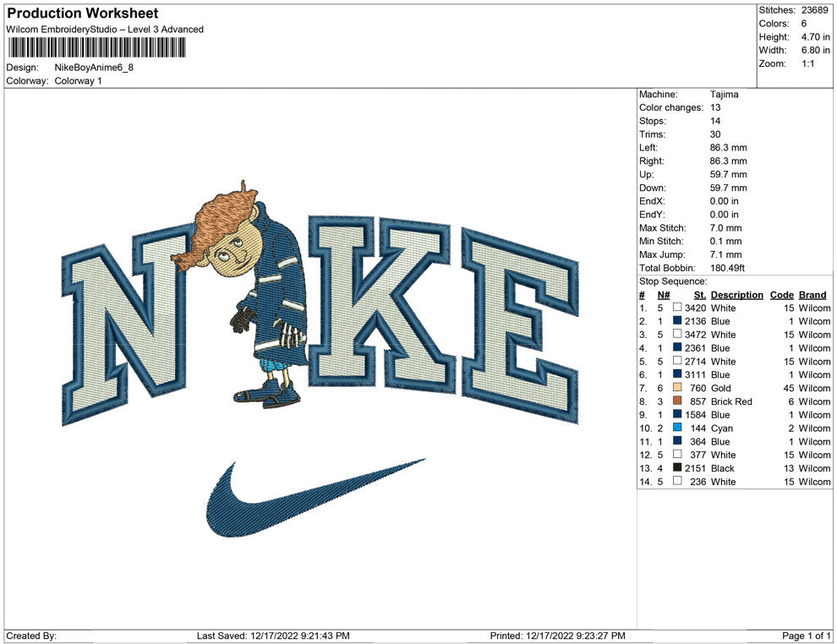Viewport: 837px width, 644px height.
Task: Select white swatch for stop 12 (377)
Action: pos(677,455)
